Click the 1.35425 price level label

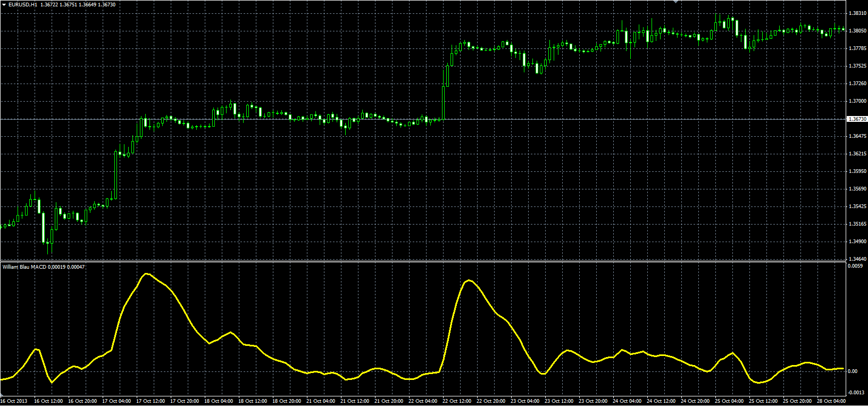pos(857,206)
